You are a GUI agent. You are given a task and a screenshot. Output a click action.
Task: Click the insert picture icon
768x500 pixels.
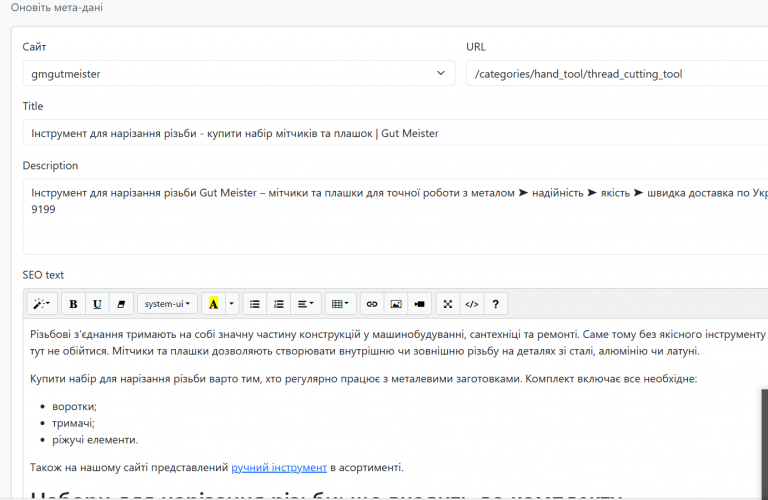[x=396, y=304]
